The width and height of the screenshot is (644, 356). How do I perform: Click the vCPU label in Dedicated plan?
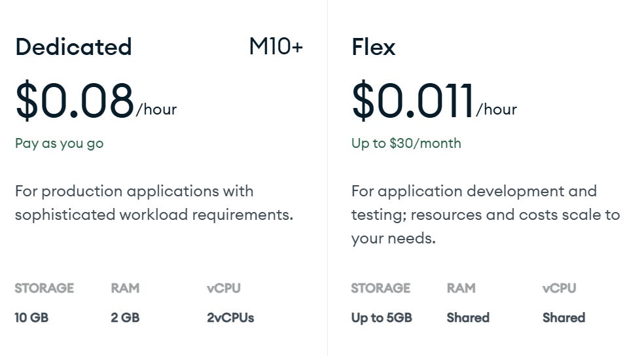223,288
